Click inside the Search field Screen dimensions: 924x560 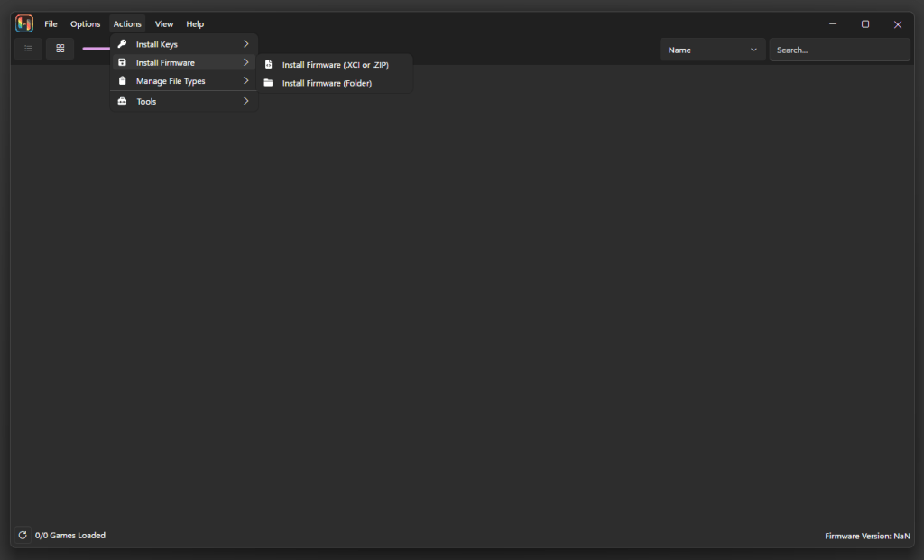click(839, 50)
